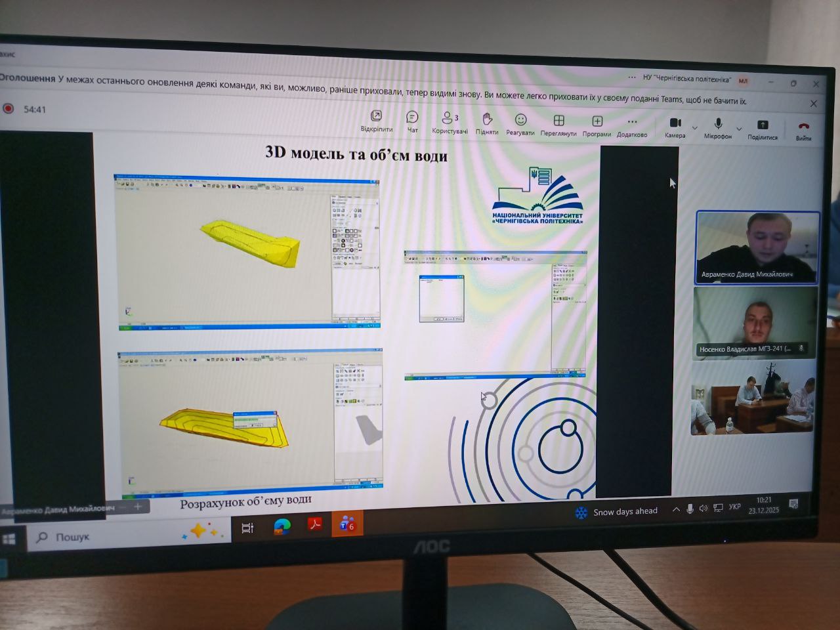This screenshot has height=630, width=840.
Task: Open the Програми apps panel
Action: [x=597, y=123]
